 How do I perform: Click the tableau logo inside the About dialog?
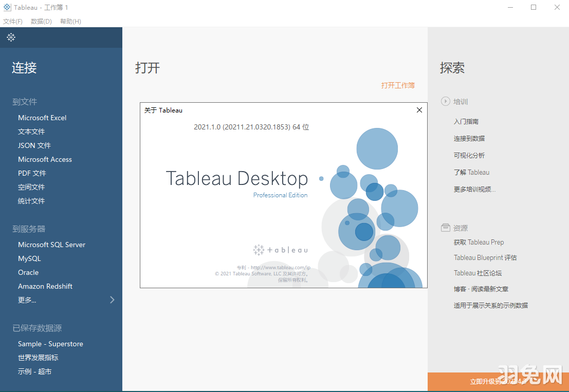[280, 250]
